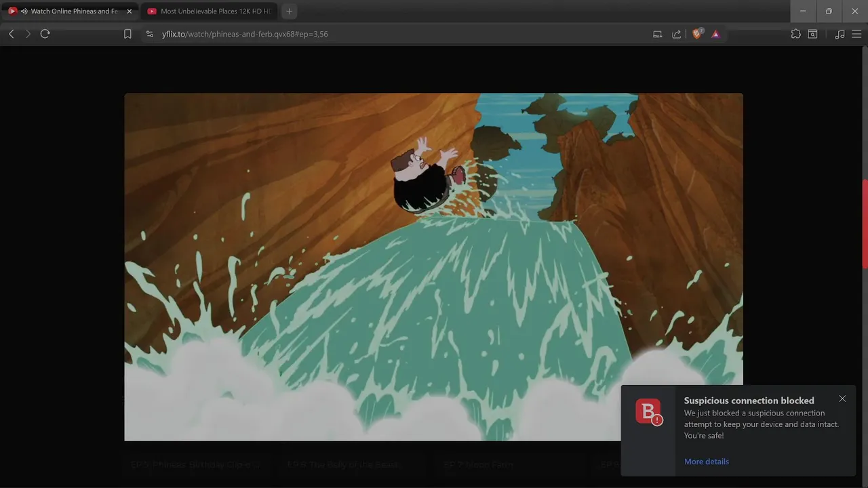Click the Phineas and Ferb video player

tap(433, 267)
